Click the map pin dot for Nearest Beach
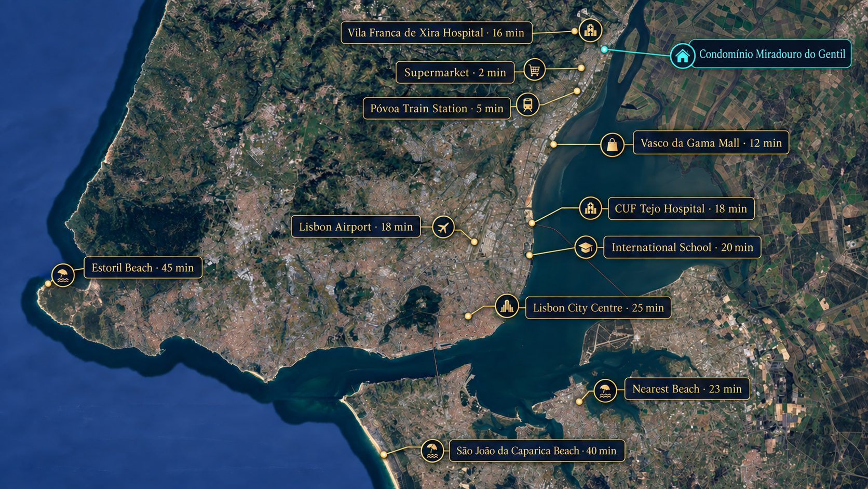 579,402
